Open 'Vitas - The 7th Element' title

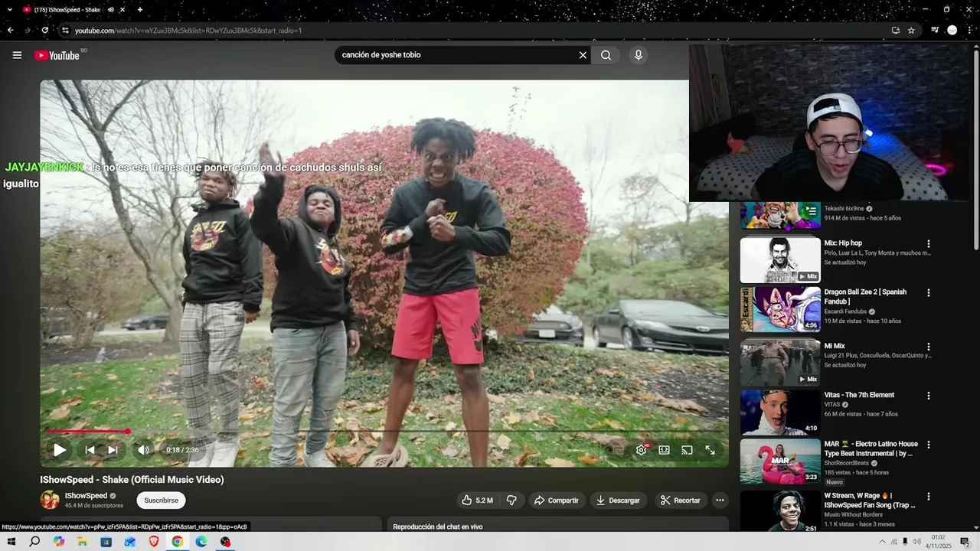click(x=859, y=395)
